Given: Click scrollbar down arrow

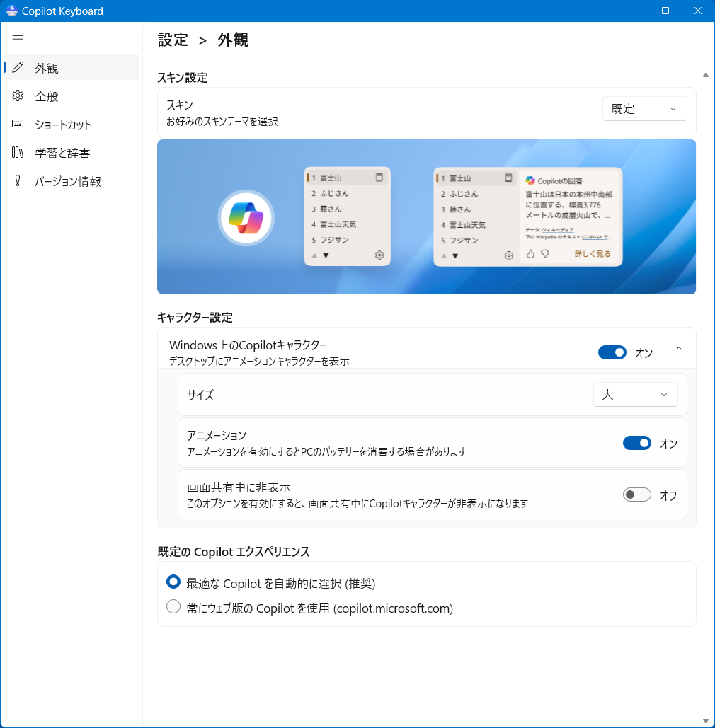Looking at the screenshot, I should point(706,720).
